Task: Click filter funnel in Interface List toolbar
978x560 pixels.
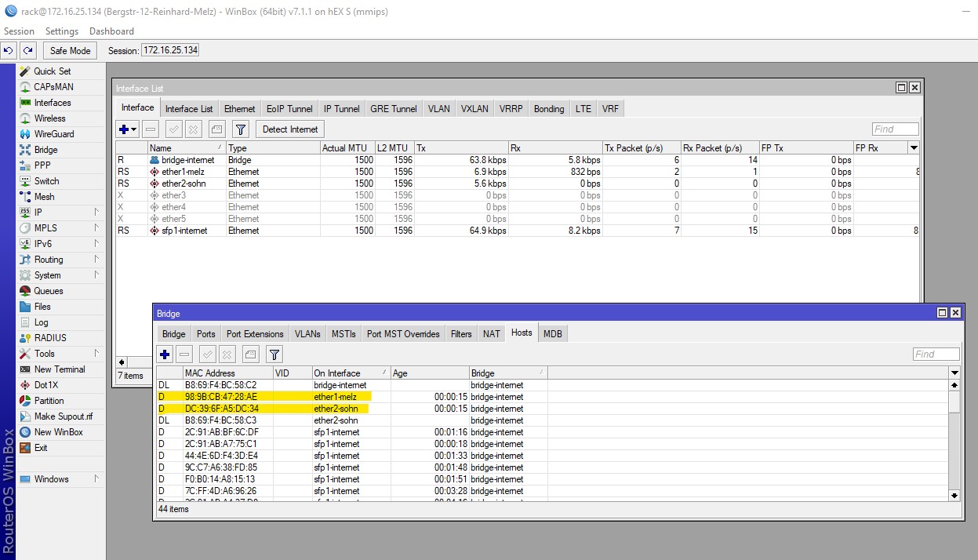Action: (x=241, y=129)
